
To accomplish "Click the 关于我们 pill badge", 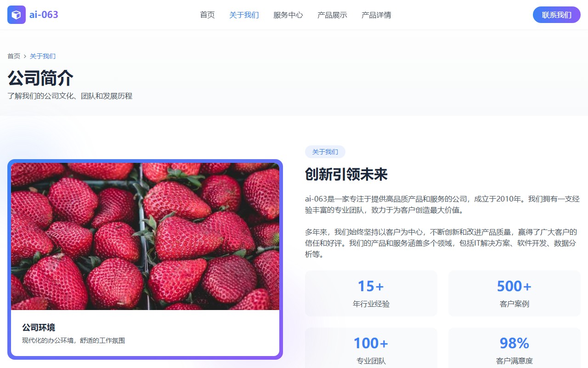I will [325, 152].
